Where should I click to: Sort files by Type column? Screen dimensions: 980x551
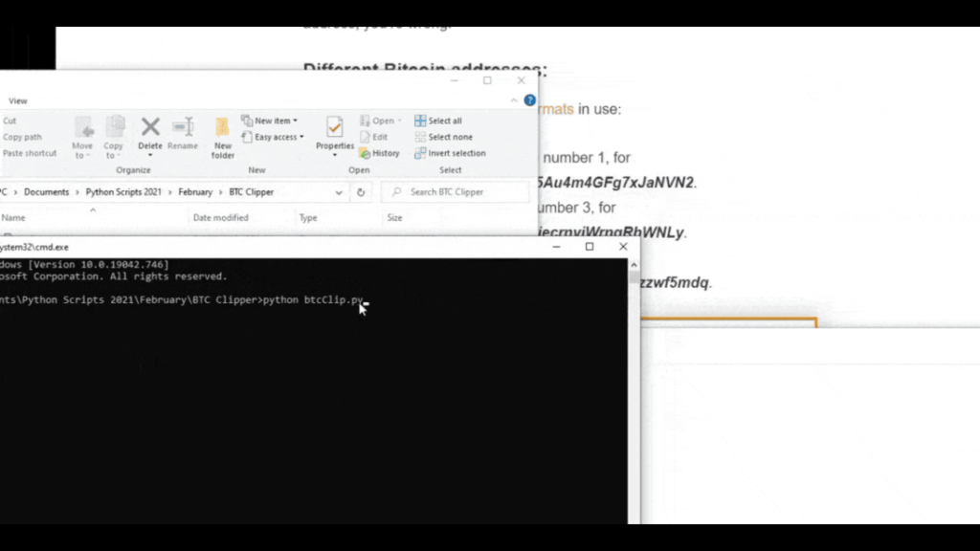coord(308,217)
